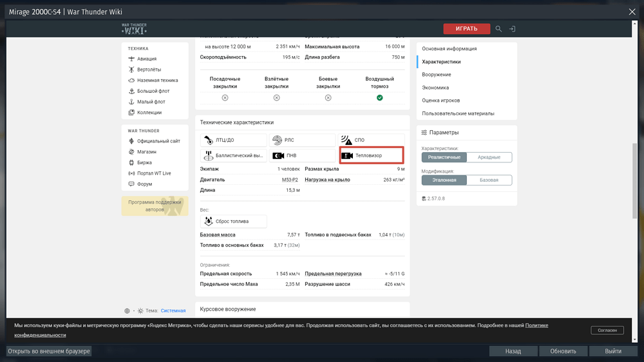This screenshot has height=362, width=644.
Task: Click the ЛТЦ/ДО flare icon
Action: click(209, 140)
